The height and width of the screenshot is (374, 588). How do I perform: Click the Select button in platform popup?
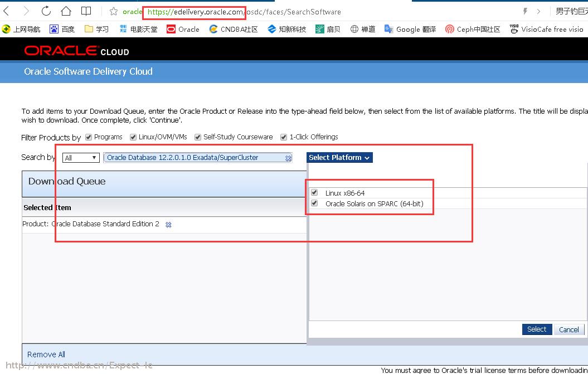click(537, 329)
